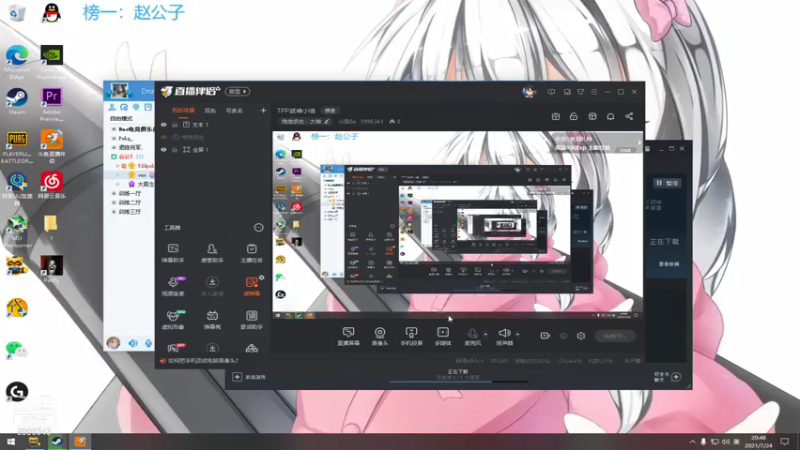
Task: Open the Windows Start button
Action: (x=10, y=441)
